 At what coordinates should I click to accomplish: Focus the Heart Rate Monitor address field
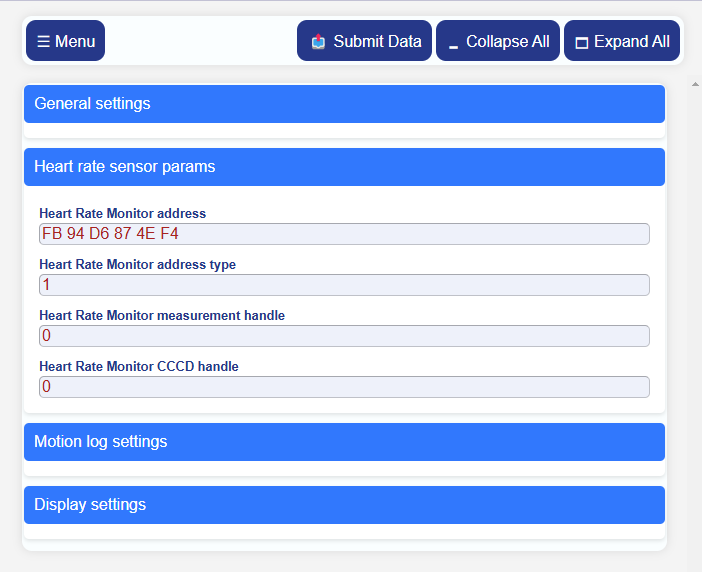click(x=344, y=234)
